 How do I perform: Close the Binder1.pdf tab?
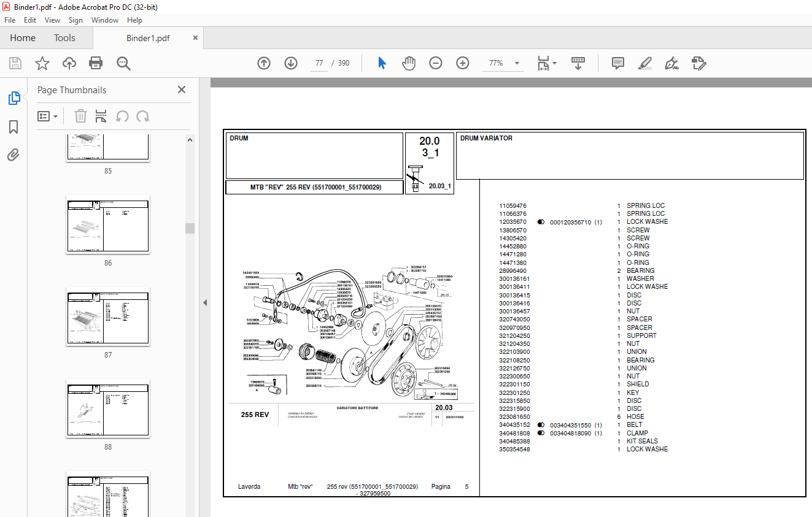(195, 38)
